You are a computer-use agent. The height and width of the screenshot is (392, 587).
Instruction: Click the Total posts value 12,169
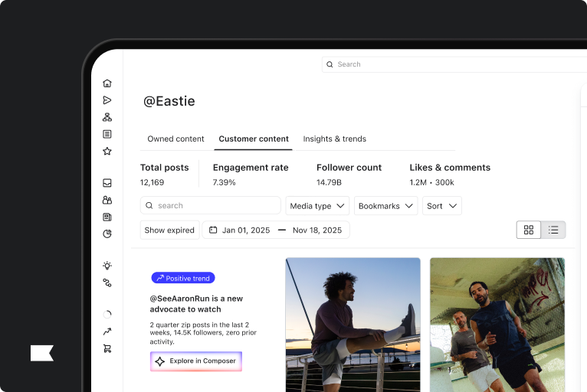coord(152,182)
